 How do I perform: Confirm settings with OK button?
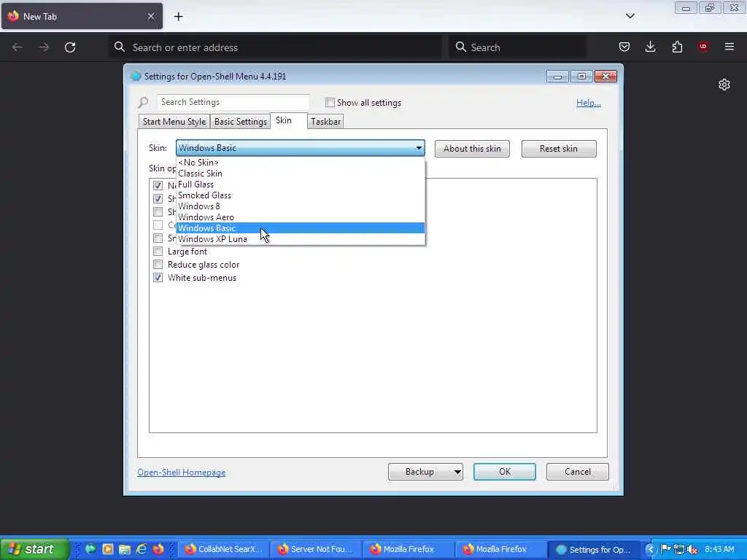coord(505,472)
